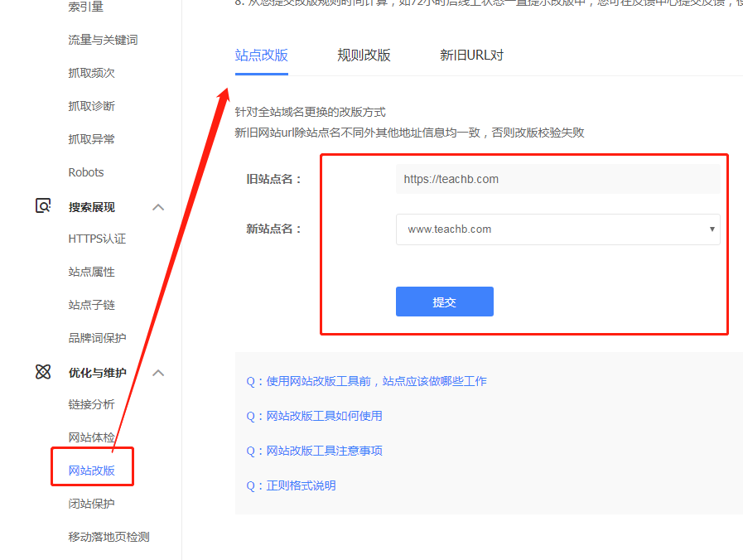
Task: Select Robots in the left sidebar
Action: (85, 172)
